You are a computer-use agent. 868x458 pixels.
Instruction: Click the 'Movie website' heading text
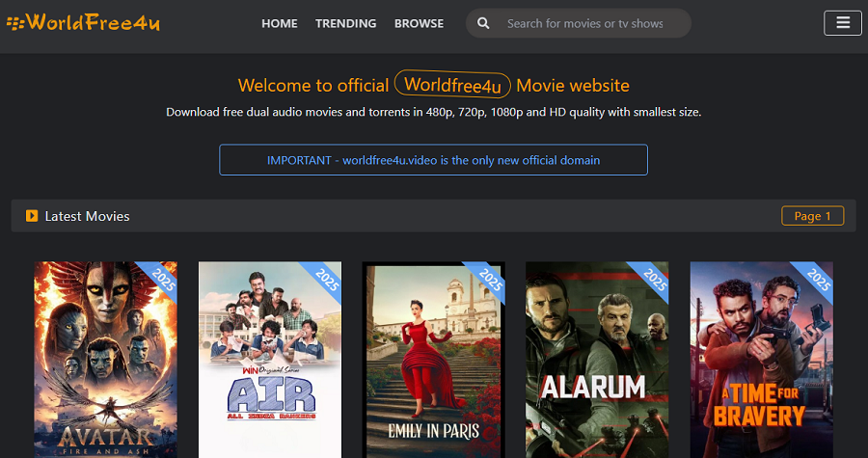pyautogui.click(x=573, y=86)
